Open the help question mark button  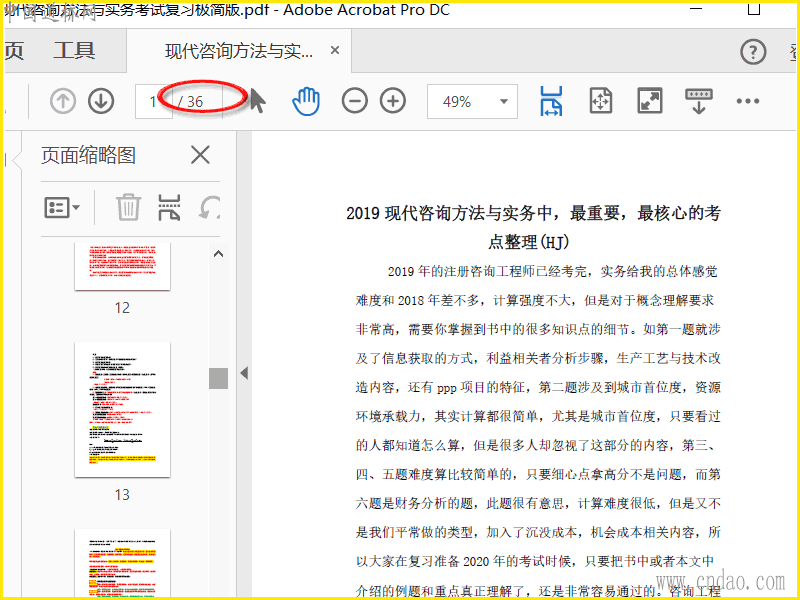(x=752, y=52)
